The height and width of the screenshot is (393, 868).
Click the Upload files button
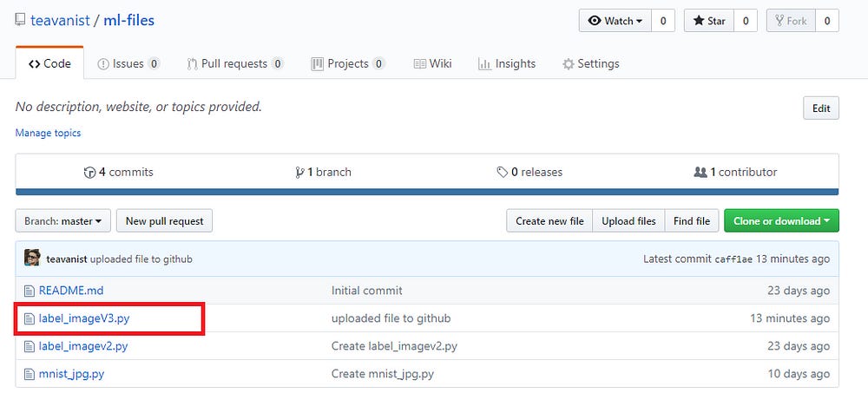point(628,221)
